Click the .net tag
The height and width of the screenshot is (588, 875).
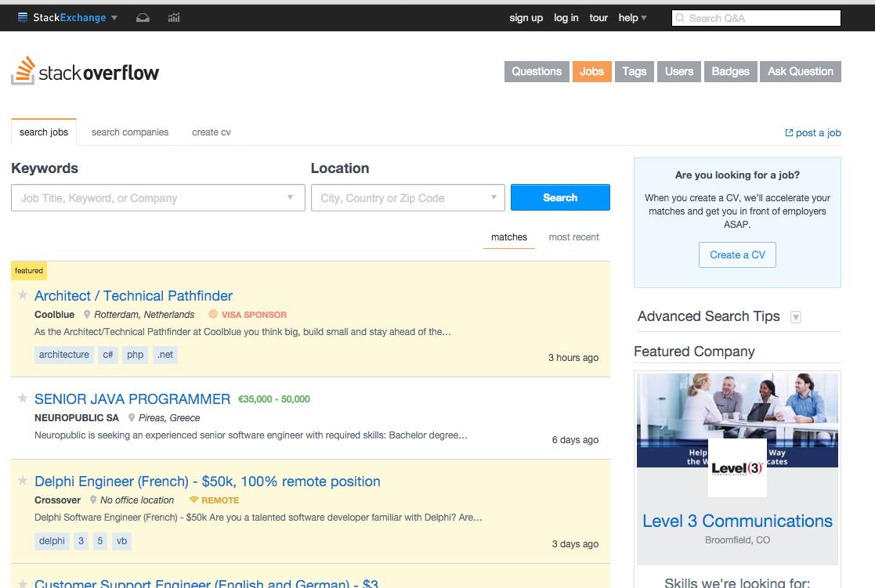[x=165, y=355]
